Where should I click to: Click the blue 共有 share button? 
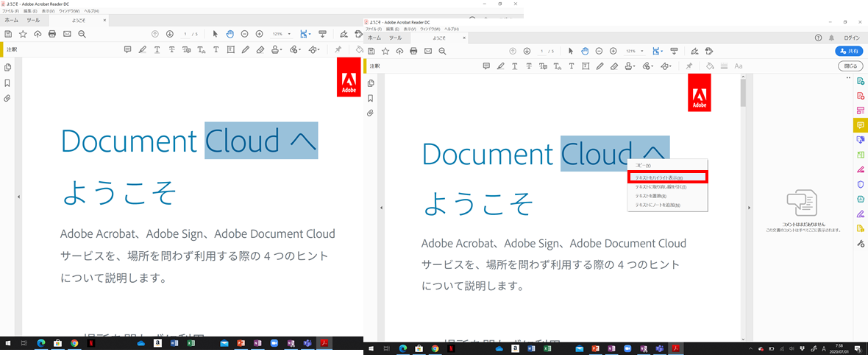click(849, 51)
